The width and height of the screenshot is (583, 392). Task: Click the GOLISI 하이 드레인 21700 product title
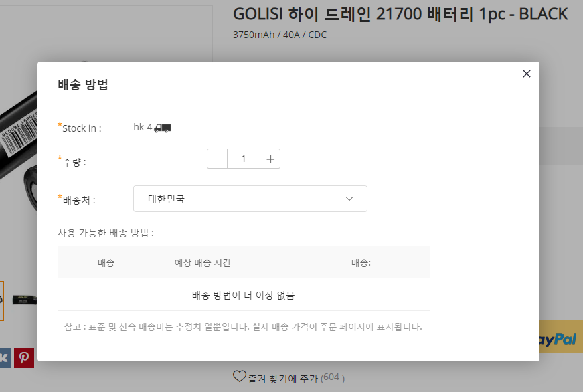(400, 15)
